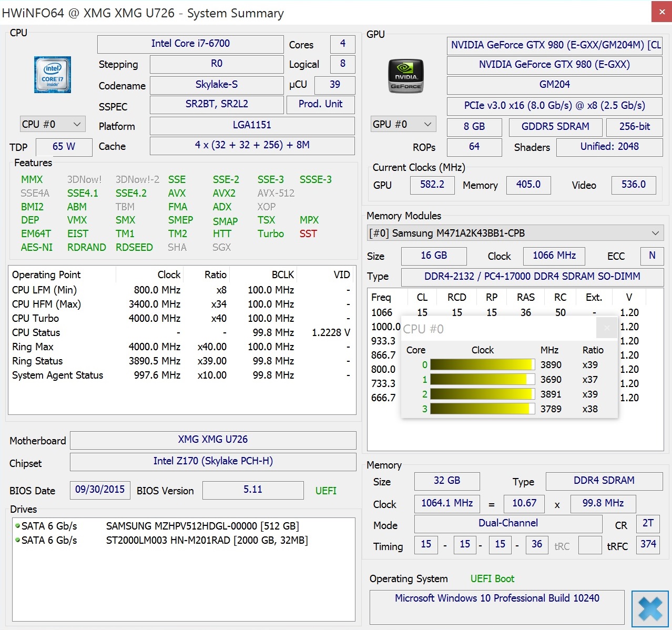Close the CPU #0 clock popup
Image resolution: width=672 pixels, height=630 pixels.
(607, 328)
